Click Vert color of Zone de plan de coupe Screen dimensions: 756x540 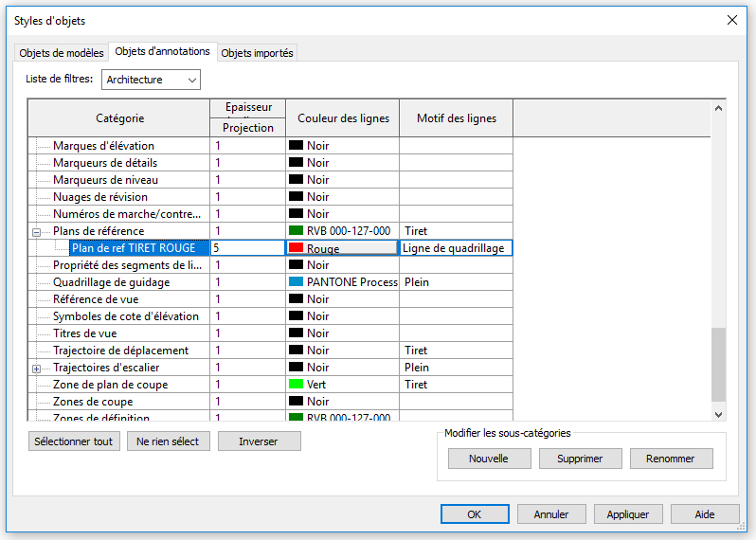point(342,385)
